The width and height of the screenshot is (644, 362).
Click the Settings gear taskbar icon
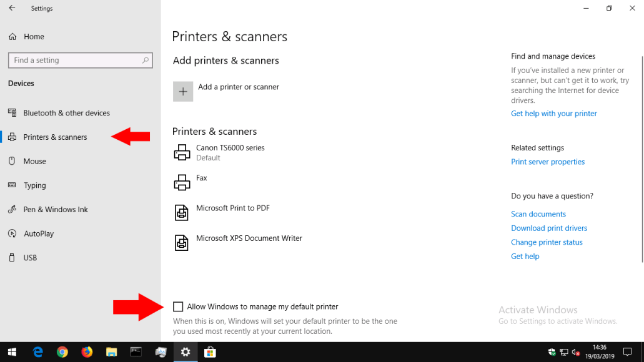click(186, 352)
